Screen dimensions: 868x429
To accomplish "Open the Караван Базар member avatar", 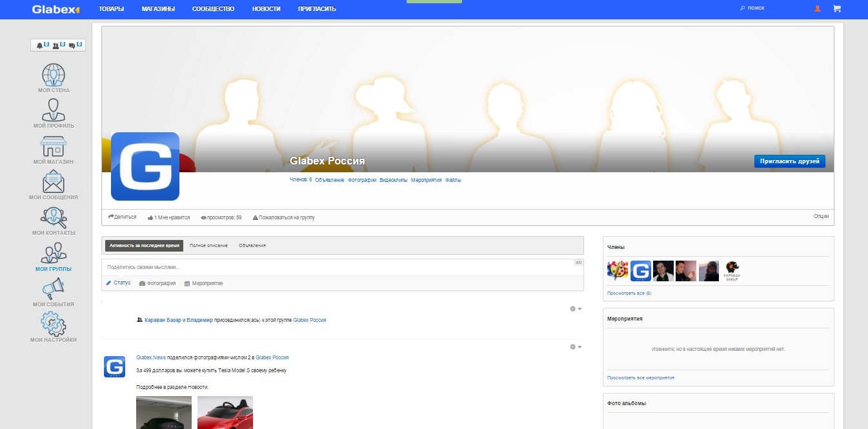I will 732,270.
